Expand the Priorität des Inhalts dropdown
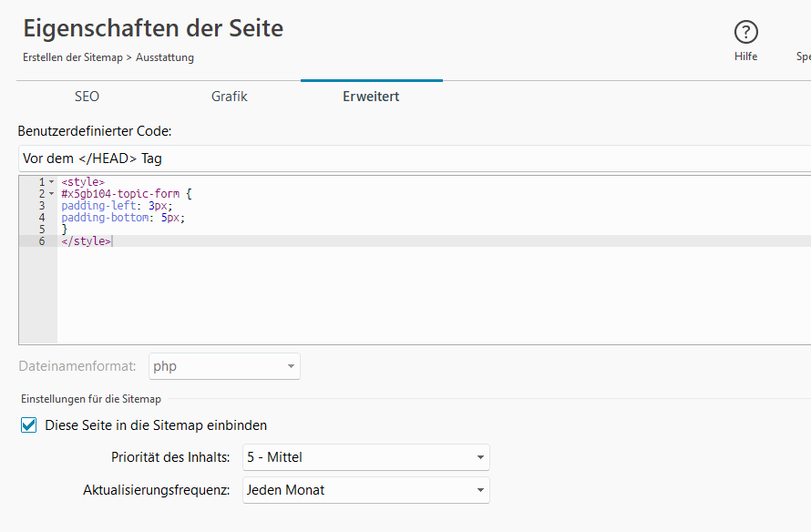Image resolution: width=811 pixels, height=532 pixels. coord(366,457)
